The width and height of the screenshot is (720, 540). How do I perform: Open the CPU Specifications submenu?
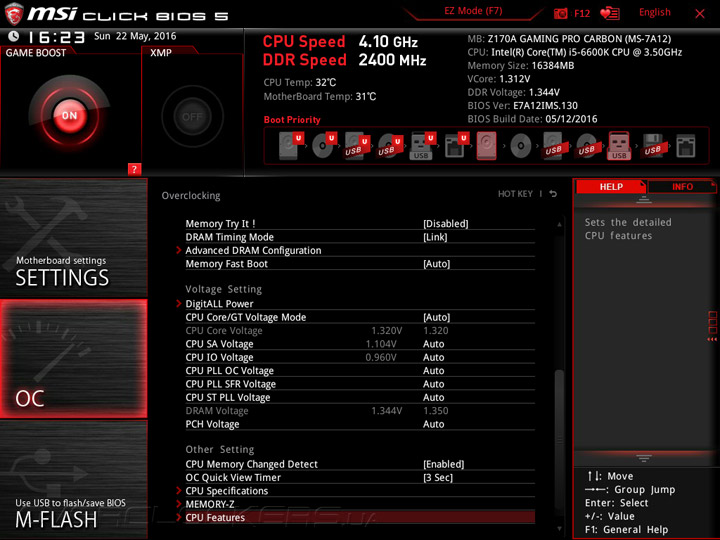point(356,490)
